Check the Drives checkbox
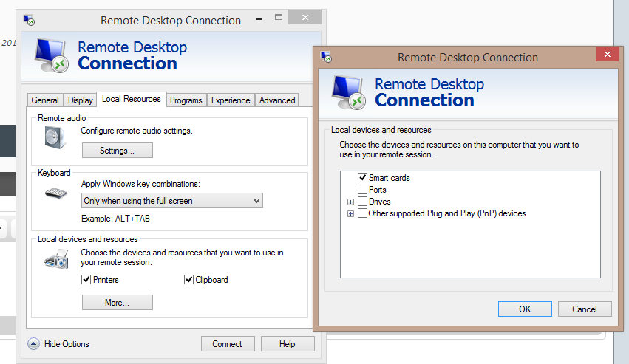Image resolution: width=629 pixels, height=364 pixels. point(362,202)
